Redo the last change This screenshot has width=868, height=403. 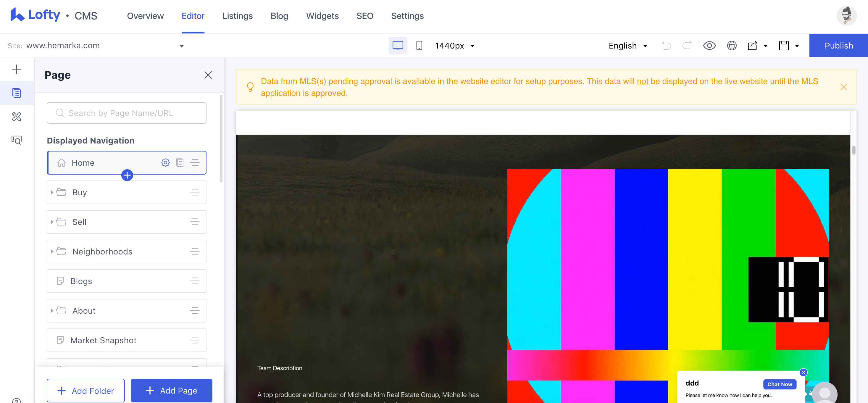pos(687,46)
